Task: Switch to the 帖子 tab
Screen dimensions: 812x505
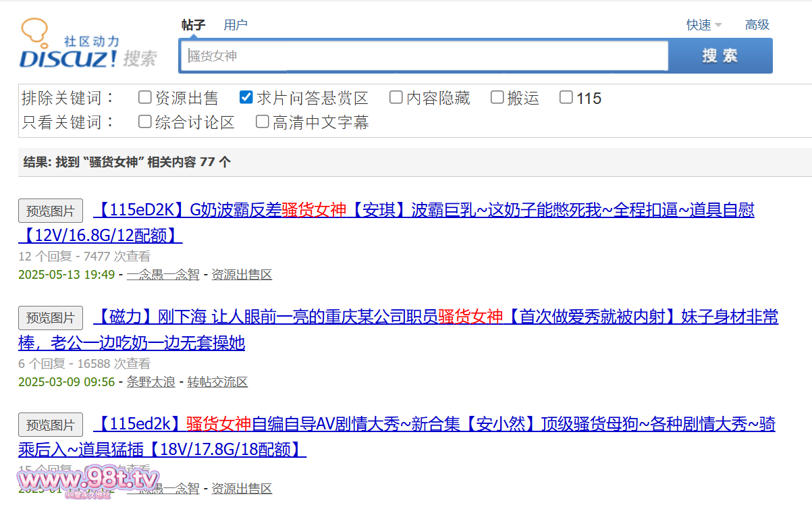Action: (x=193, y=25)
